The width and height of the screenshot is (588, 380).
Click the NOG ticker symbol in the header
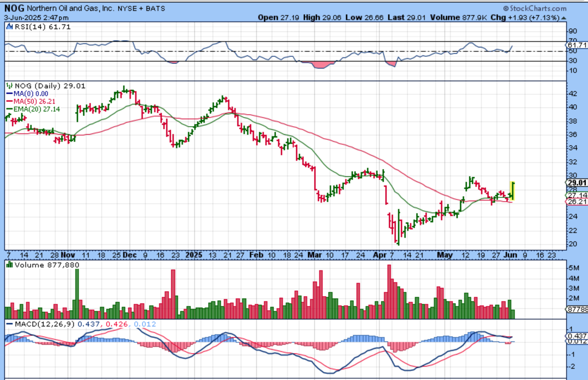[x=14, y=8]
